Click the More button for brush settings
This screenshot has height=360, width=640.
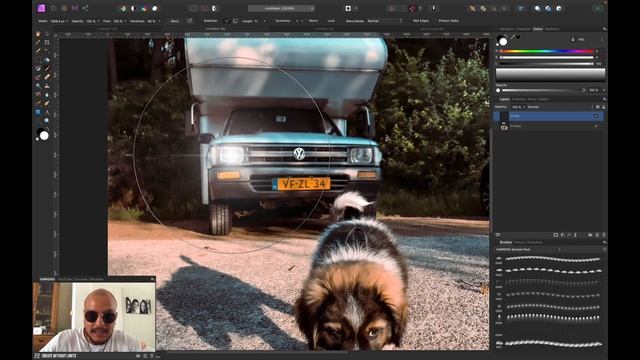(175, 21)
